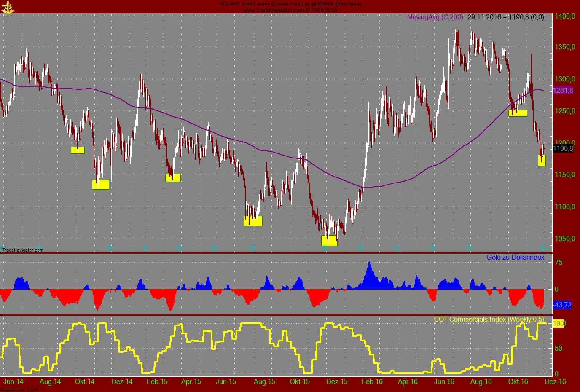Click the teal diamond marker near Feb.16

point(360,248)
